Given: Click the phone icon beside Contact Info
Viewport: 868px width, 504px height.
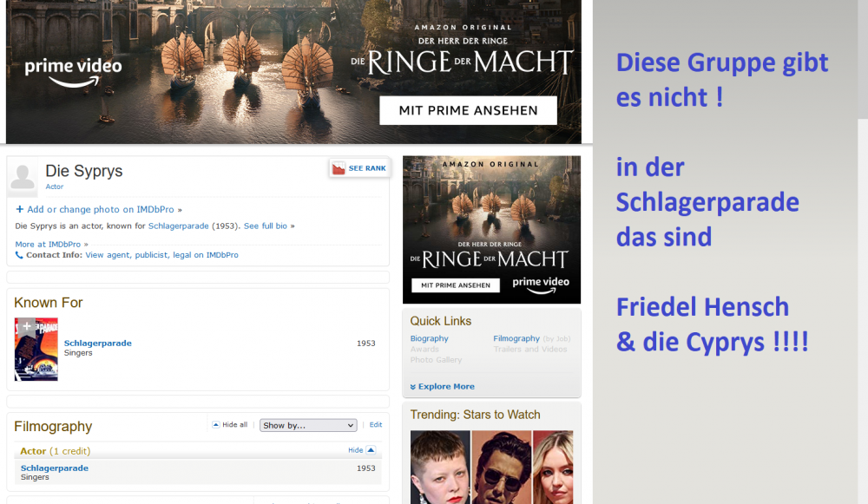Looking at the screenshot, I should click(x=19, y=255).
